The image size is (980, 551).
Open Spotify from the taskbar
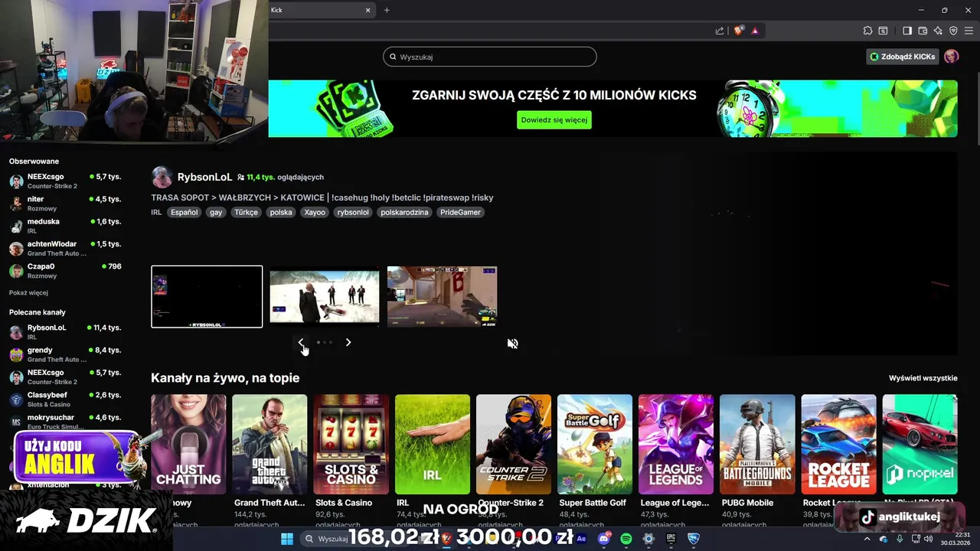626,539
